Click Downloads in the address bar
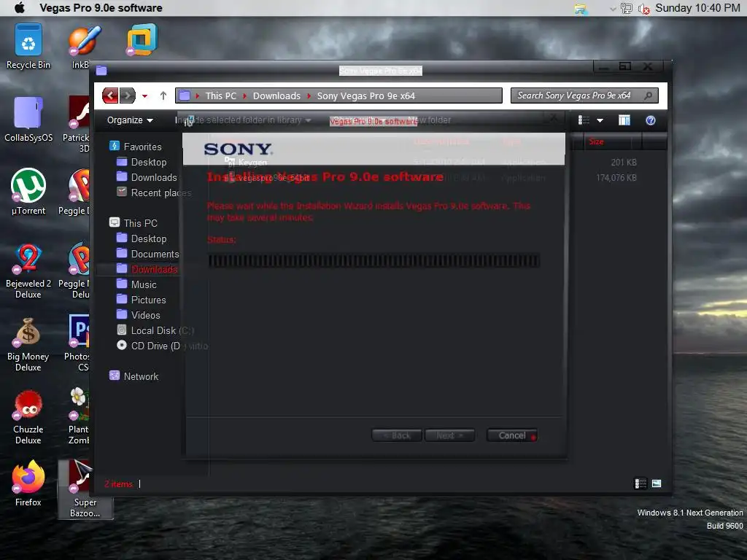 point(276,96)
